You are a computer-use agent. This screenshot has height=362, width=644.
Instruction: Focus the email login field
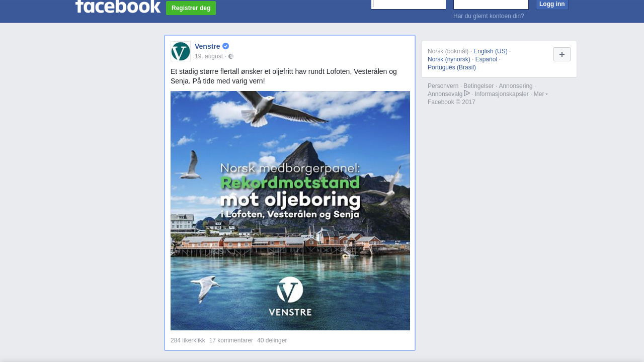[409, 5]
